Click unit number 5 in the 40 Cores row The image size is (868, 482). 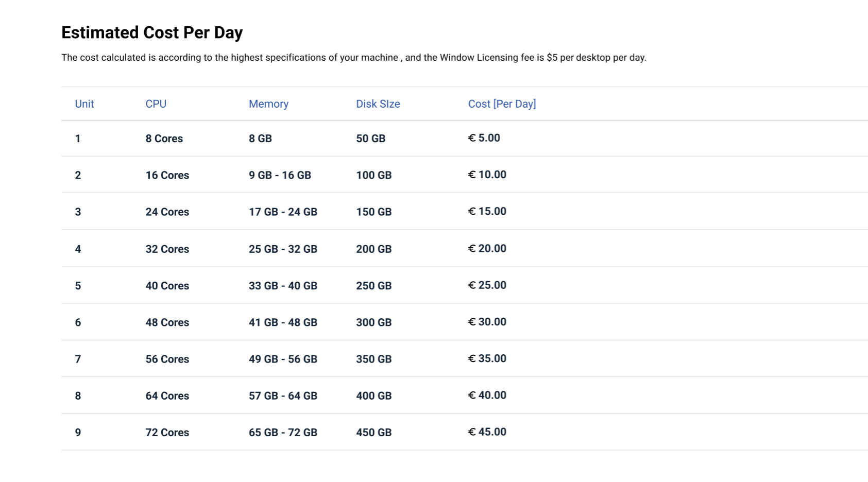[78, 285]
